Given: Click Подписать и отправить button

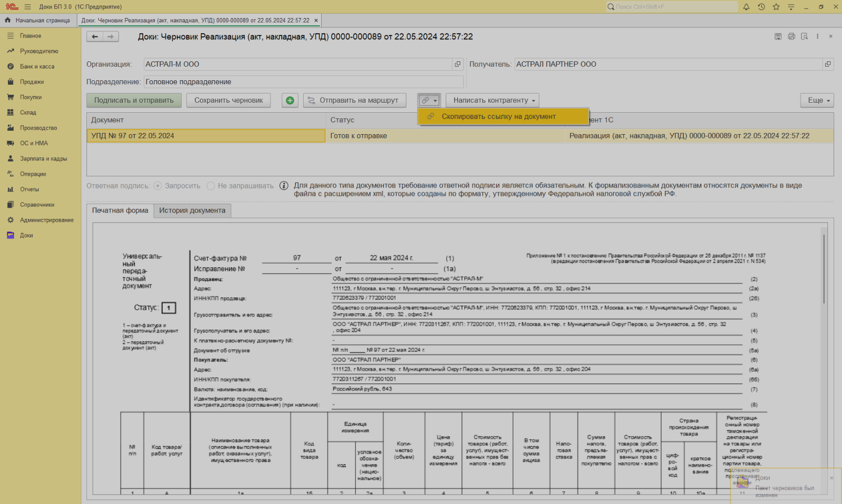Looking at the screenshot, I should tap(134, 100).
